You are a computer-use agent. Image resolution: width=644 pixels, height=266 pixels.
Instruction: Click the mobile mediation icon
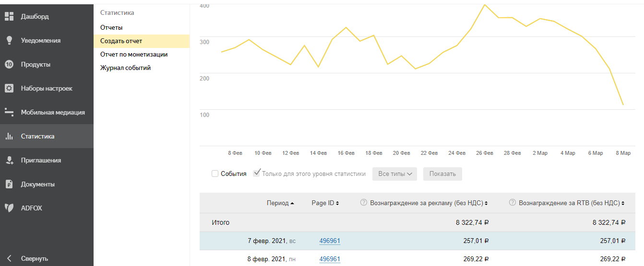(x=9, y=112)
